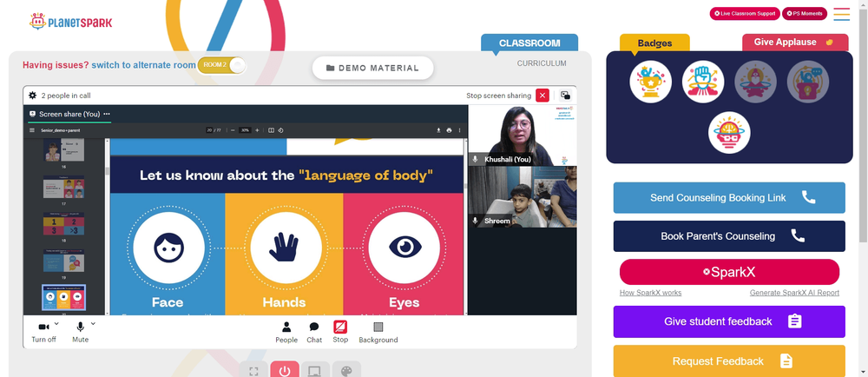The width and height of the screenshot is (868, 377).
Task: Click the PDF zoom out minus button
Action: pos(233,130)
